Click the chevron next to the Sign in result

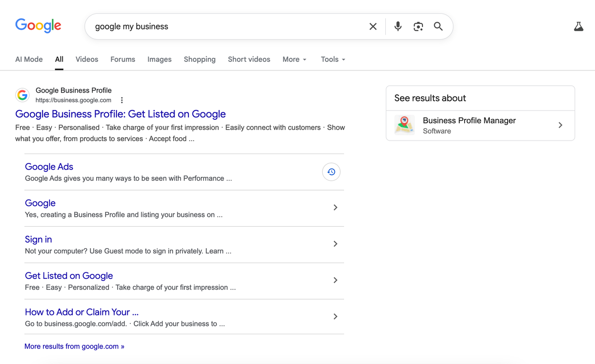coord(335,244)
